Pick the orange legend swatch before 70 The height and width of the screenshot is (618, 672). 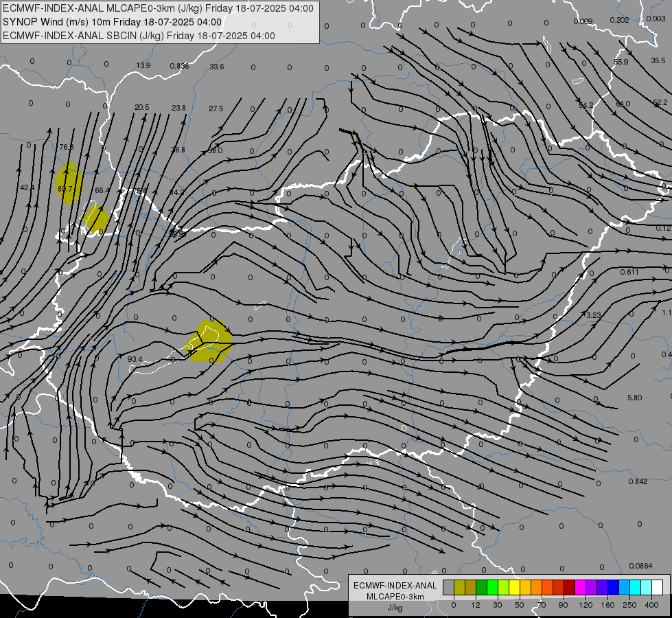pos(537,588)
